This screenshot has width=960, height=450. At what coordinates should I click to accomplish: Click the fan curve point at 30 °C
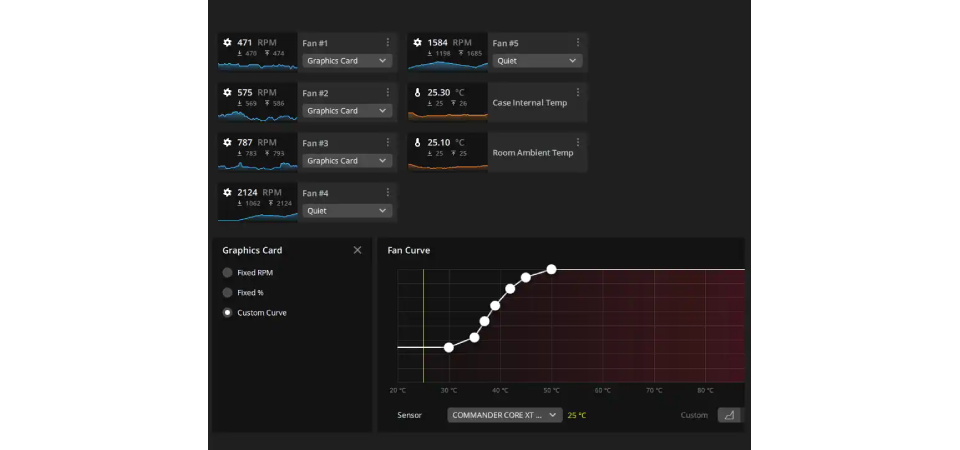[449, 347]
